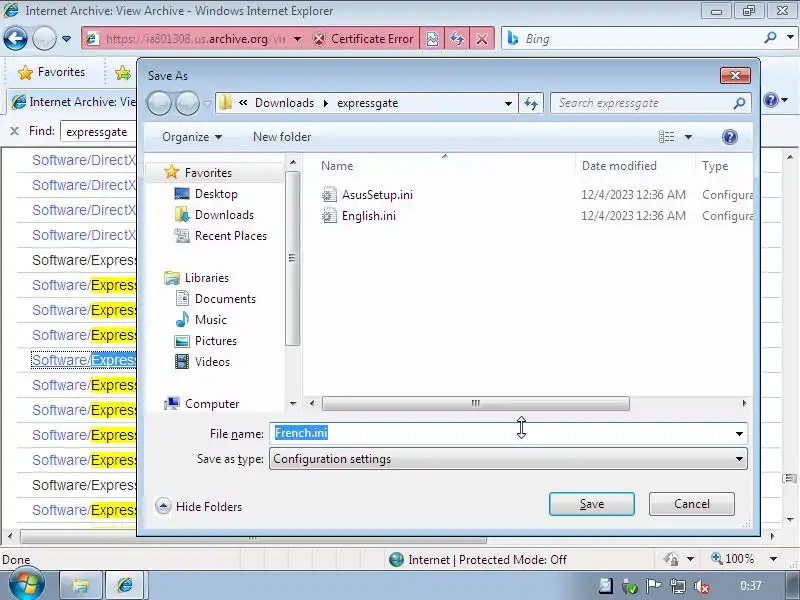The height and width of the screenshot is (600, 800).
Task: Select Favorites in the navigation pane
Action: 208,172
